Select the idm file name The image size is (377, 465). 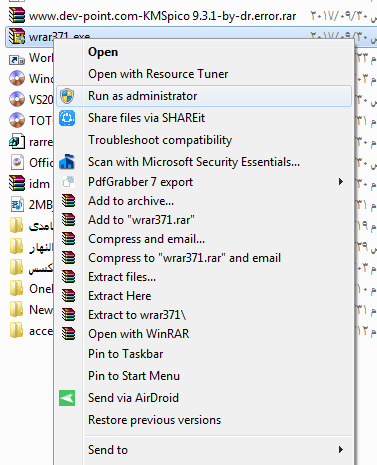(39, 184)
